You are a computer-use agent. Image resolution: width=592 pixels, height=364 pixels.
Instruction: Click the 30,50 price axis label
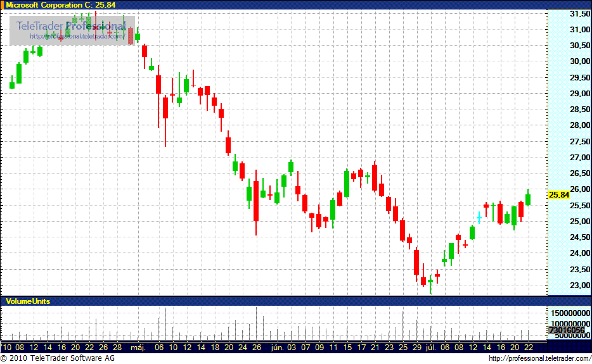(x=579, y=46)
